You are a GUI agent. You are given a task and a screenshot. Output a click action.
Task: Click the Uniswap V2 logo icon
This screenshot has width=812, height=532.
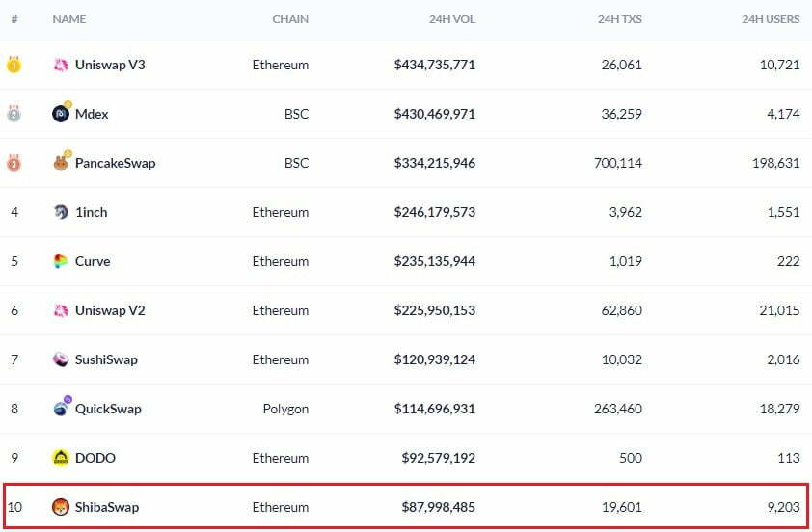click(60, 310)
